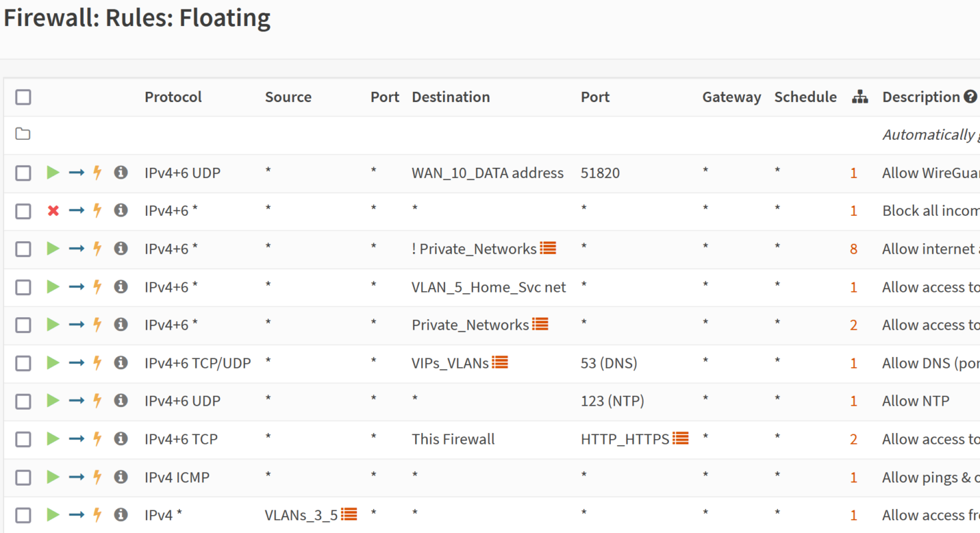Click the direction arrow icon on the DNS rule
This screenshot has width=980, height=533.
77,362
